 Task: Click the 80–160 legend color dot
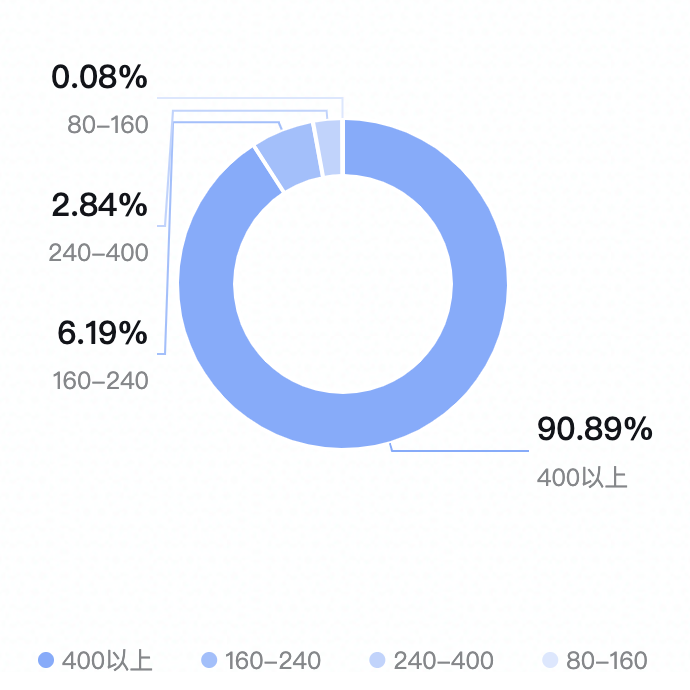[x=550, y=660]
